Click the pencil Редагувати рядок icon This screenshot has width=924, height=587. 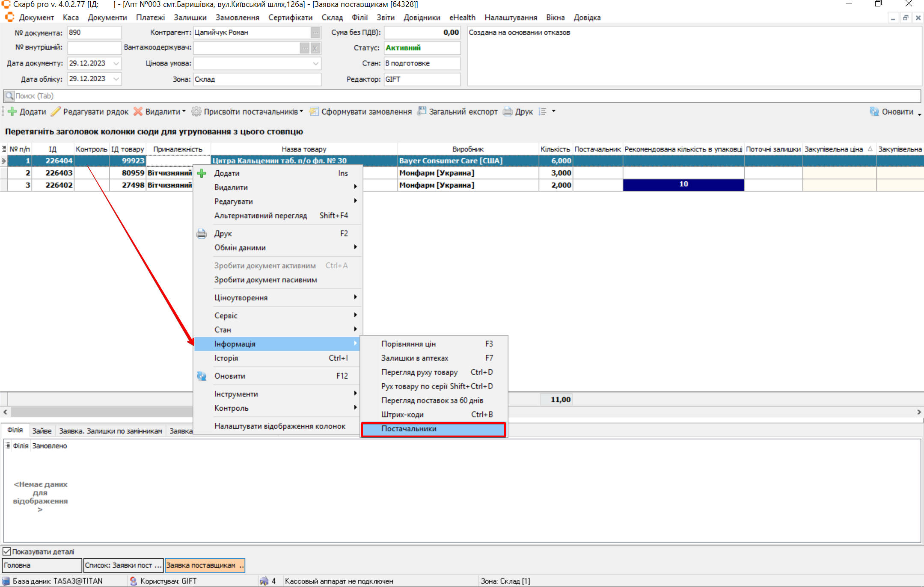[x=56, y=112]
